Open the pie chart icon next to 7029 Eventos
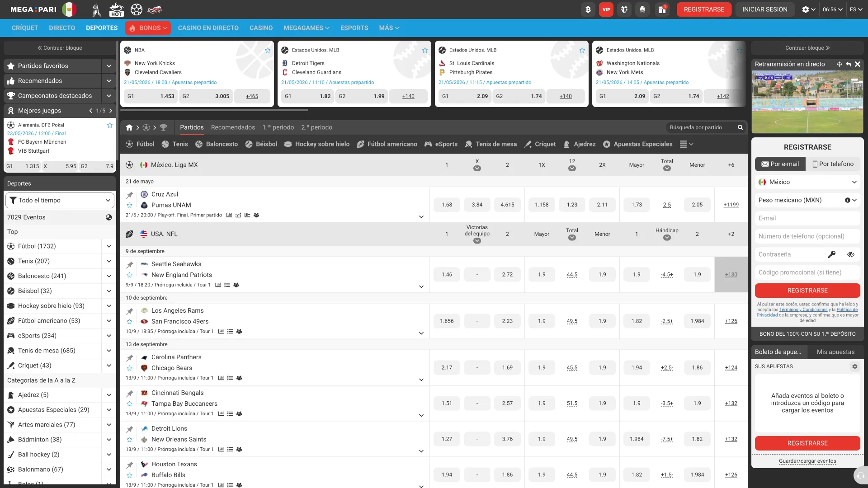The width and height of the screenshot is (868, 488). (x=109, y=217)
